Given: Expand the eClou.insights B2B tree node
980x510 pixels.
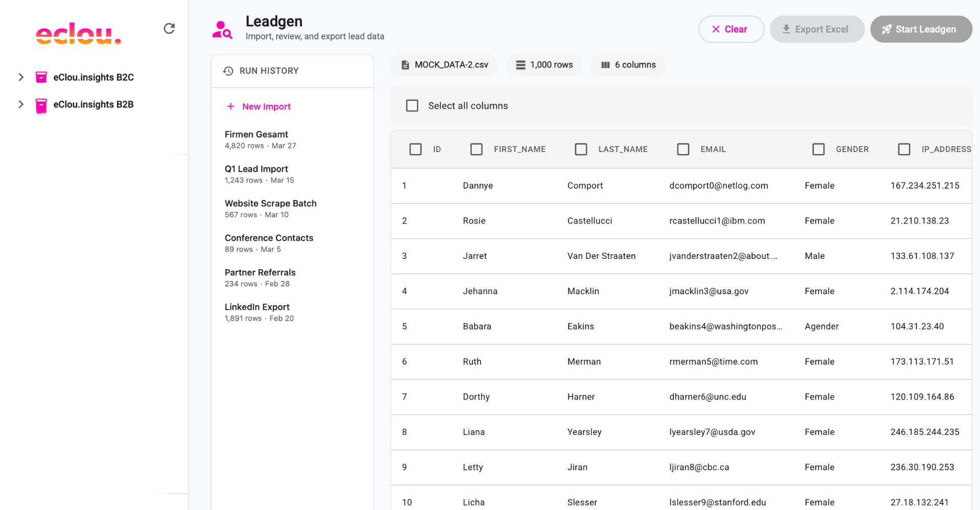Looking at the screenshot, I should (x=21, y=104).
